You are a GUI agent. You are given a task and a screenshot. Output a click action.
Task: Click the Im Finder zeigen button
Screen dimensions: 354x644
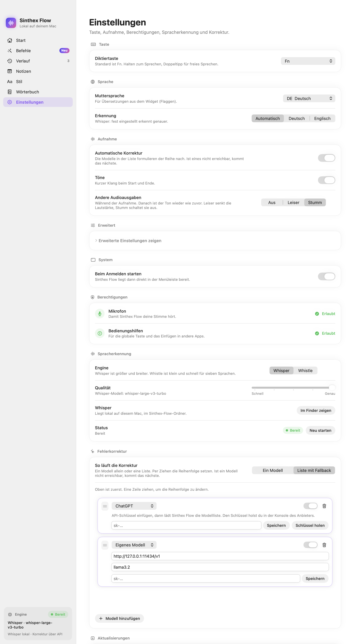pos(316,410)
